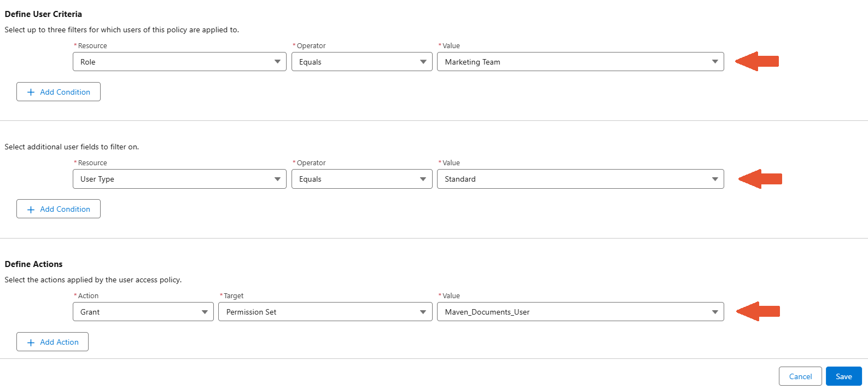
Task: Click the Action field label
Action: [88, 296]
